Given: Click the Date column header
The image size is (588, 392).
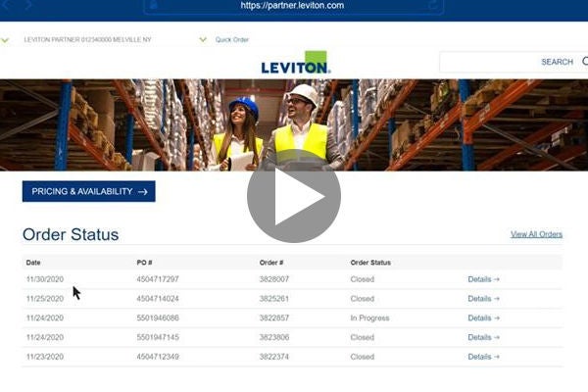Looking at the screenshot, I should click(x=33, y=263).
